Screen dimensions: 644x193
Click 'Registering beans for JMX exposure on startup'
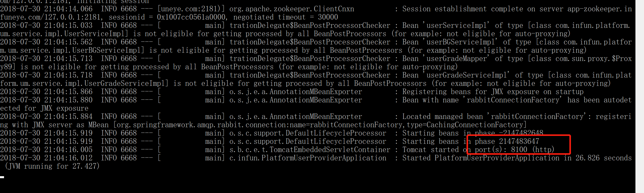[x=493, y=92]
